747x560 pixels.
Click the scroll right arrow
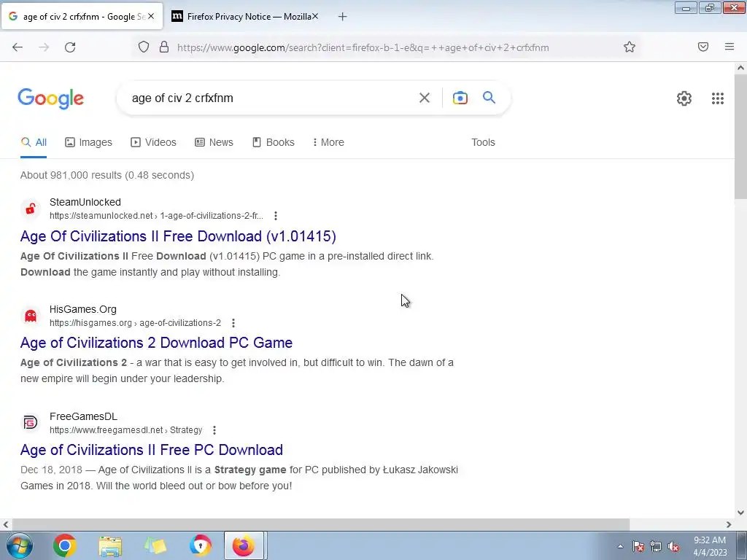coord(729,525)
